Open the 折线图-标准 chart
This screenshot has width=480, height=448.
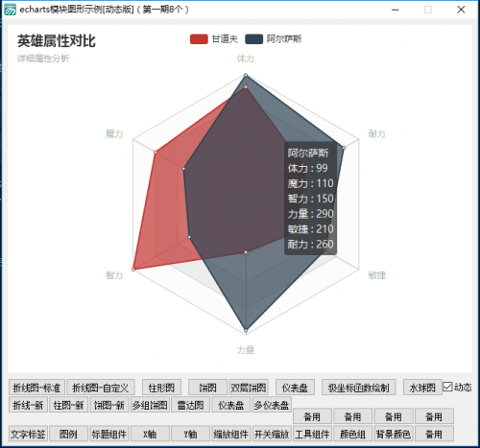pos(36,388)
